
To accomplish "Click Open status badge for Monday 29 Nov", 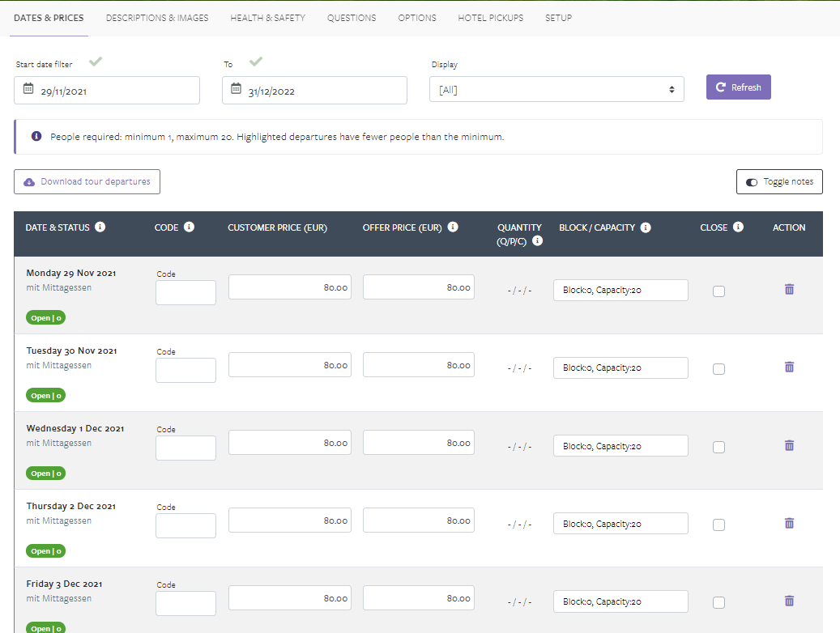I will click(45, 317).
